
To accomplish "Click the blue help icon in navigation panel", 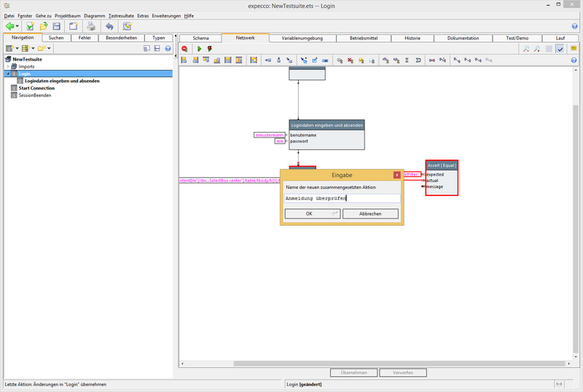I will coord(168,49).
